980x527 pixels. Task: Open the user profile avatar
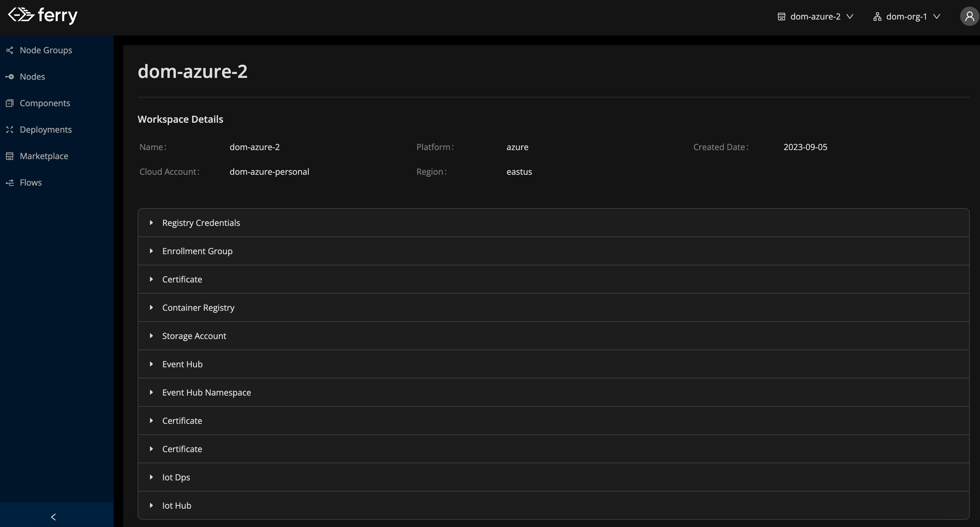coord(969,16)
